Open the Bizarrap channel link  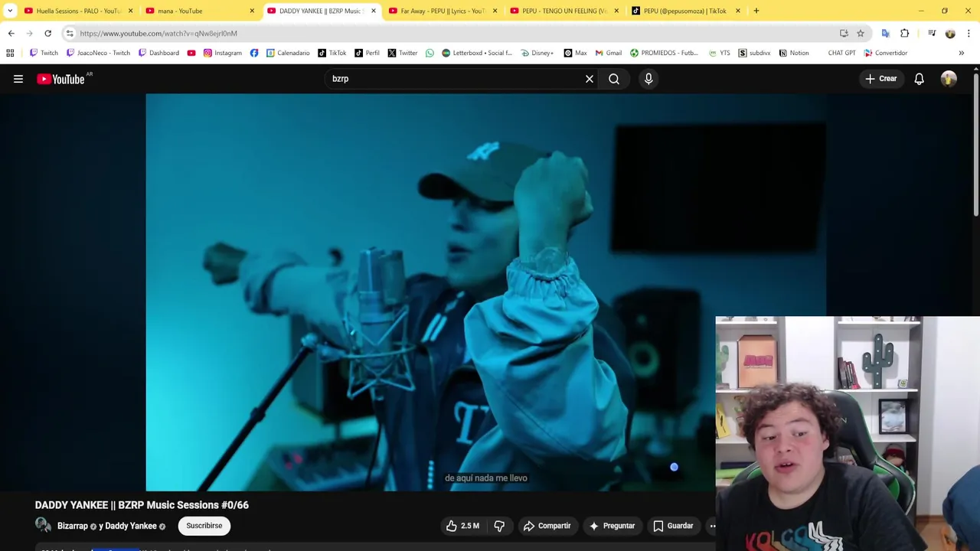point(73,526)
